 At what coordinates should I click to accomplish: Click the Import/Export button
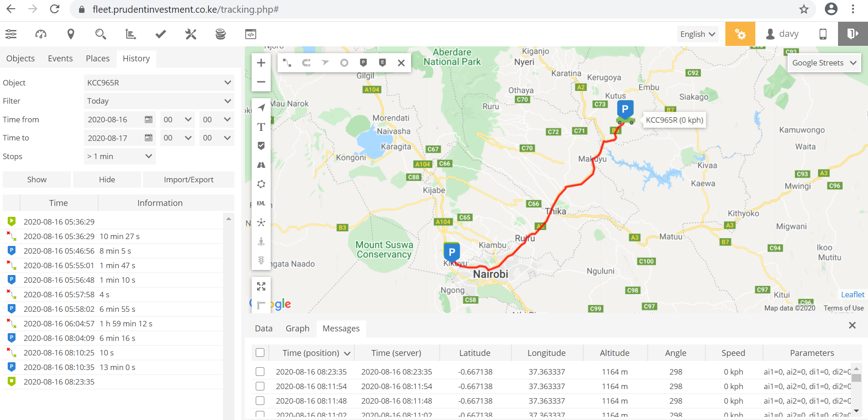188,180
